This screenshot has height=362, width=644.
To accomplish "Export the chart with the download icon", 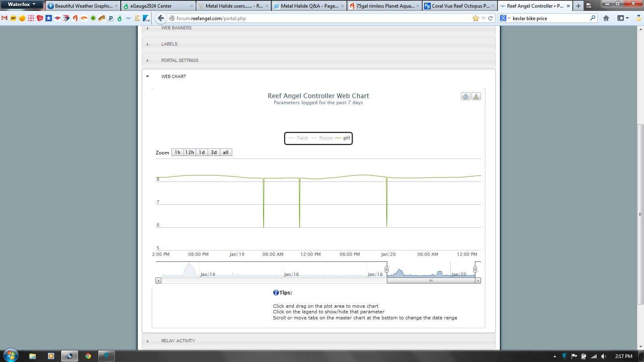I will pyautogui.click(x=476, y=96).
